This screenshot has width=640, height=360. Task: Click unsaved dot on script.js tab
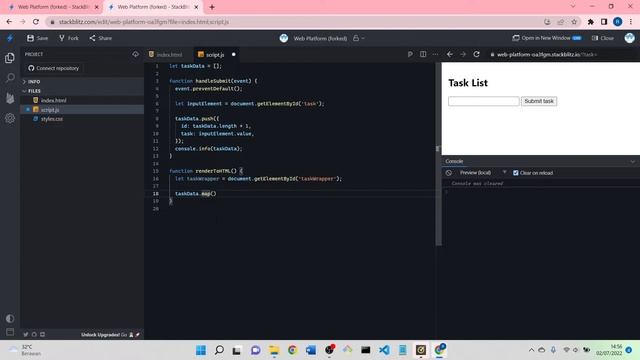(x=233, y=54)
